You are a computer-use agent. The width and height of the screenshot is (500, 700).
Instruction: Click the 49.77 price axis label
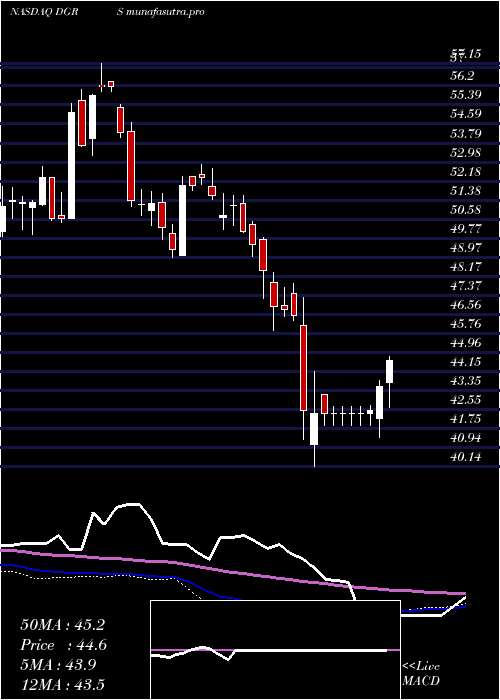(466, 229)
